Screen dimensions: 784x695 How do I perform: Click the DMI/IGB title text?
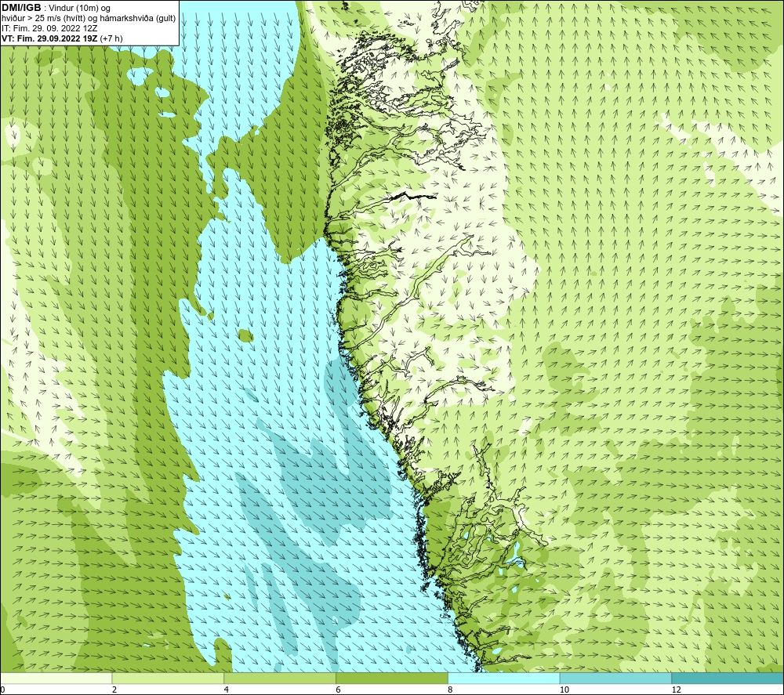pyautogui.click(x=21, y=8)
